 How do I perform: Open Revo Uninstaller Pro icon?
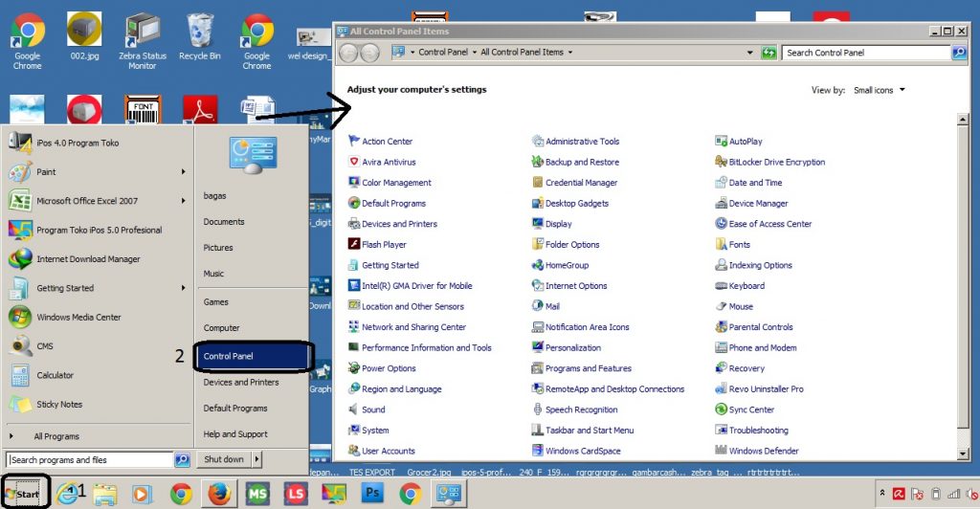(x=722, y=389)
